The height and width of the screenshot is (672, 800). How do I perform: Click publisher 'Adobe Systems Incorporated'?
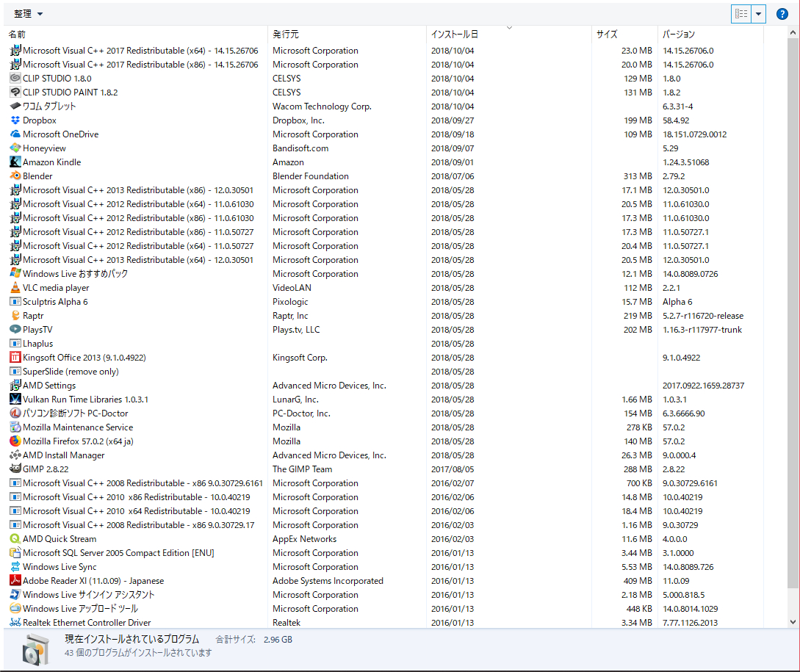tap(328, 581)
